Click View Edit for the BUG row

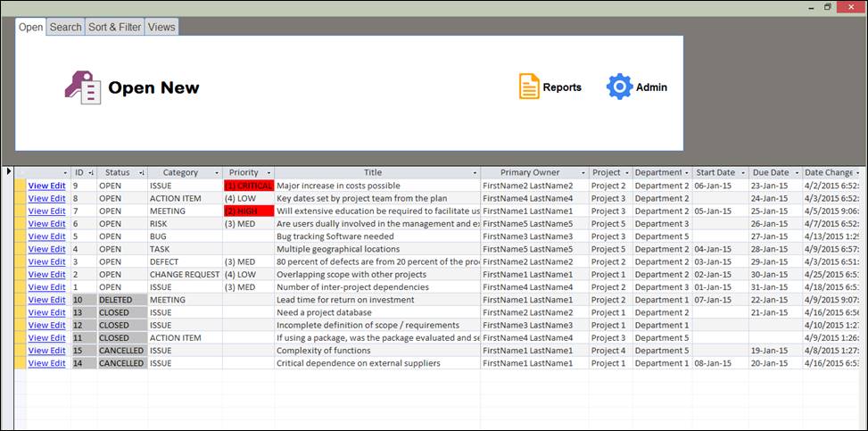click(46, 236)
